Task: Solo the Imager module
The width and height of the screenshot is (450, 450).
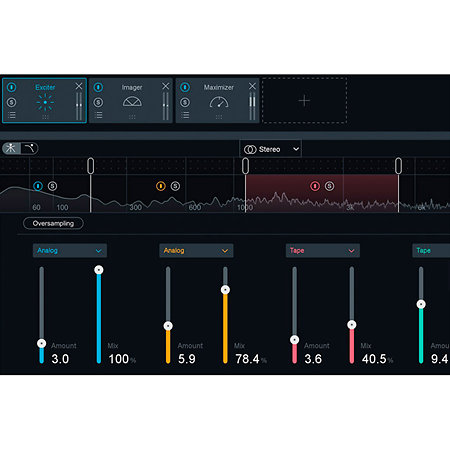Action: (98, 102)
